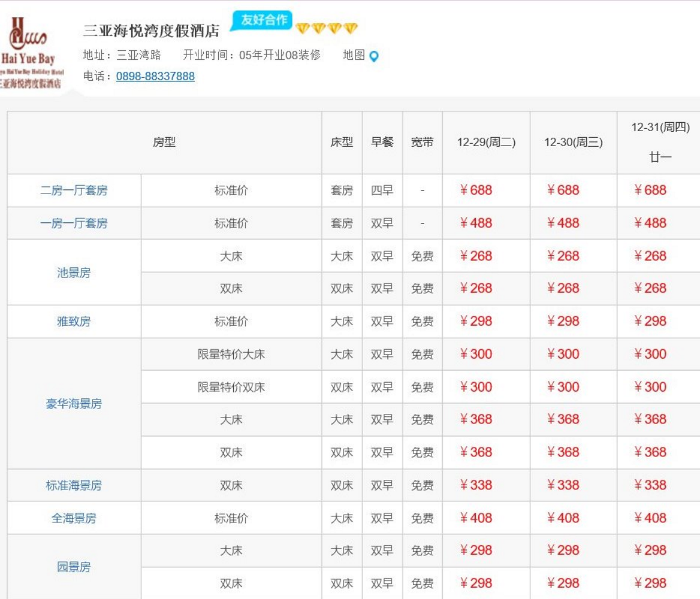Select ¥368 on 12-30 for 豪华海景房 大床
The width and height of the screenshot is (700, 599).
point(563,419)
